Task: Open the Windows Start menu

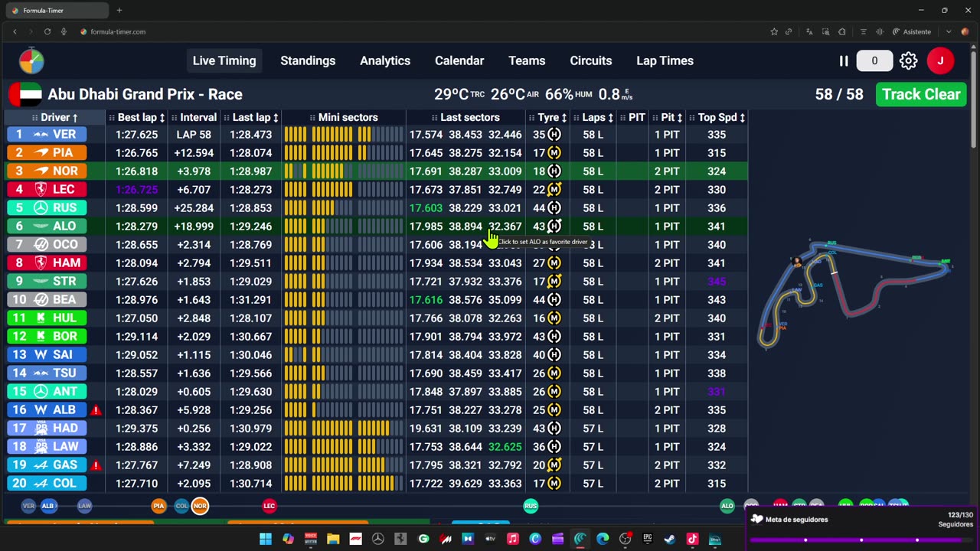Action: [x=265, y=539]
